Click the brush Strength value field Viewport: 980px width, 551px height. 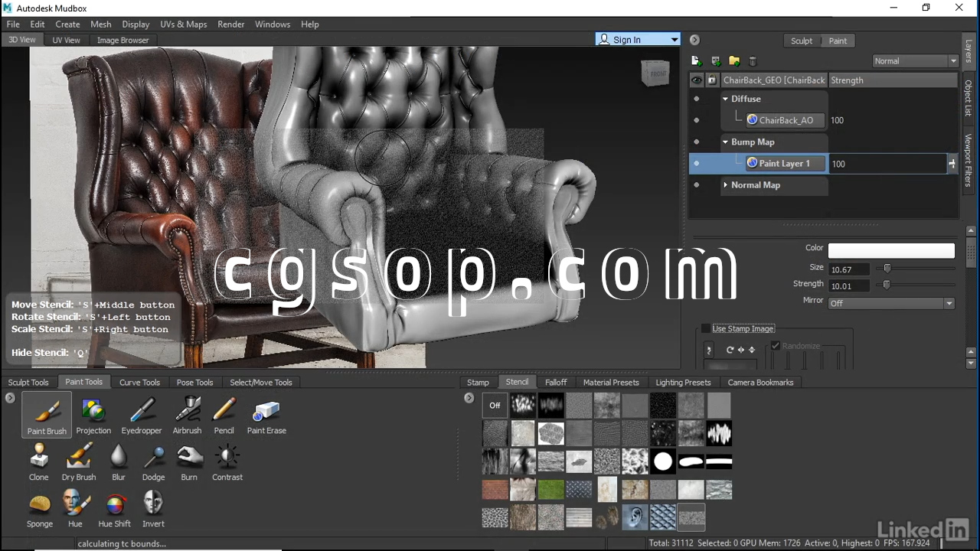click(x=849, y=285)
